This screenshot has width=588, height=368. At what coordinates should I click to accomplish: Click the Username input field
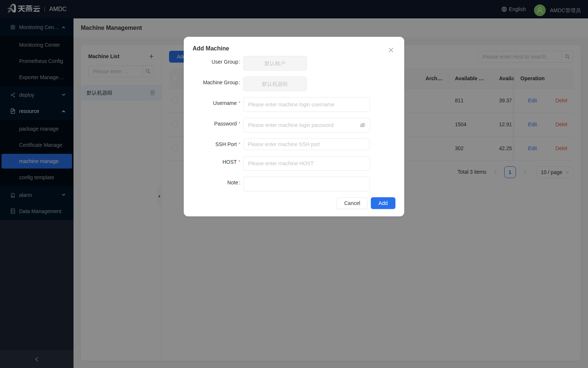(306, 105)
